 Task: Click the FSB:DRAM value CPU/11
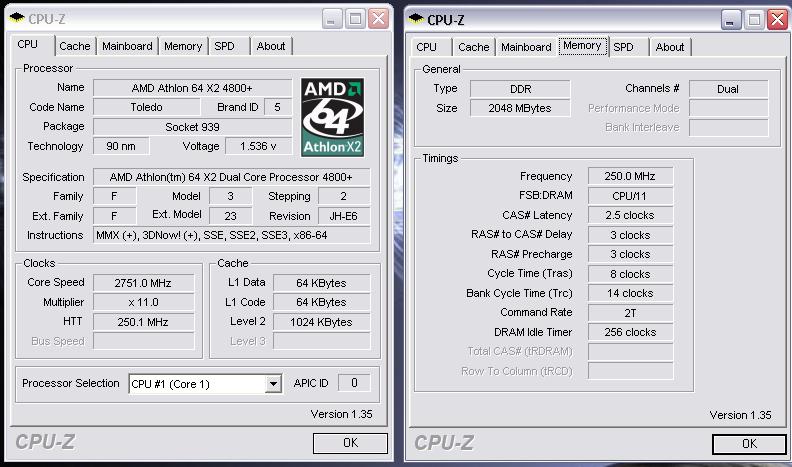click(x=630, y=196)
